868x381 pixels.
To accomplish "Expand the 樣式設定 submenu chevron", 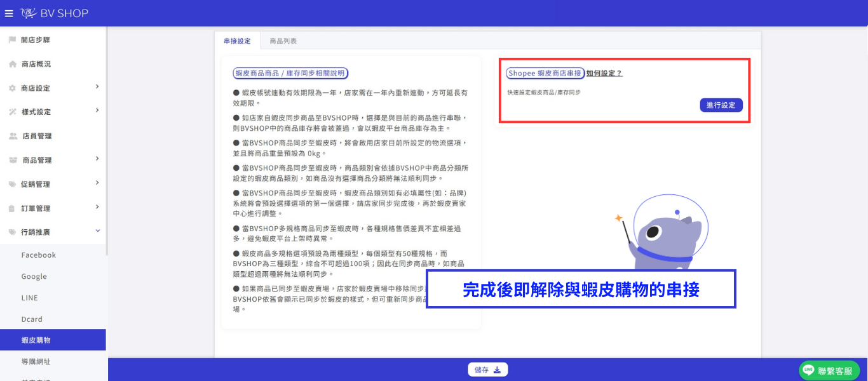I will (97, 110).
